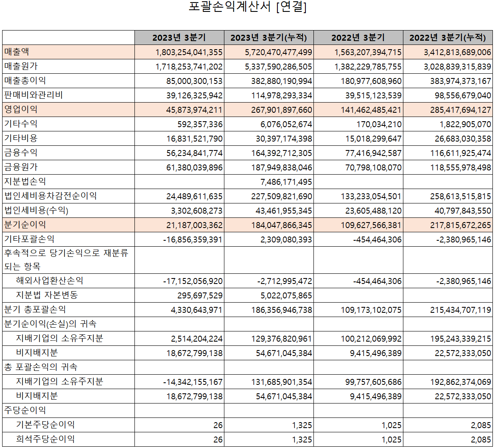This screenshot has height=448, width=495.
Task: Select the value 184,047,866,345
Action: coord(282,225)
